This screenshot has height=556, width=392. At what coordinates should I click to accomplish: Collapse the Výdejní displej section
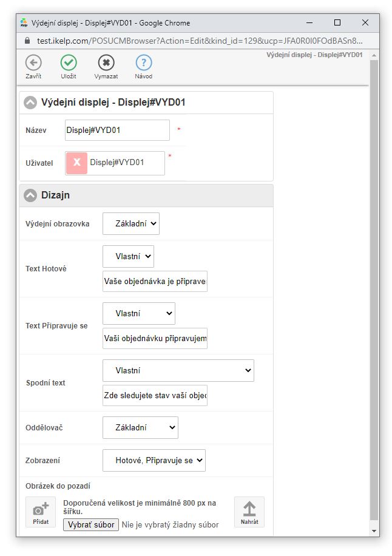point(30,103)
